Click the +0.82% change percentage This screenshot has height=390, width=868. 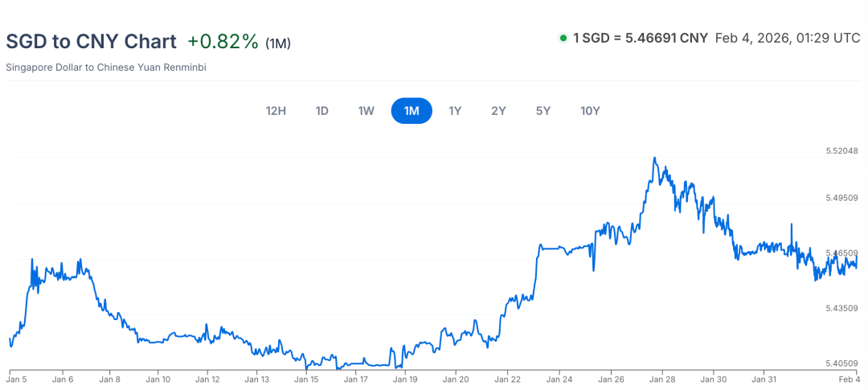pyautogui.click(x=223, y=42)
